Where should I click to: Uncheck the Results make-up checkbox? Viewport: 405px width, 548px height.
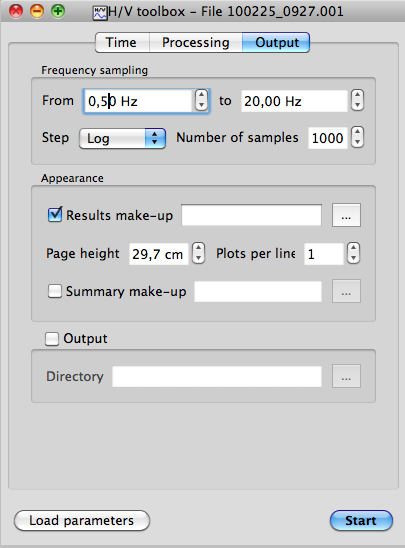[x=55, y=214]
